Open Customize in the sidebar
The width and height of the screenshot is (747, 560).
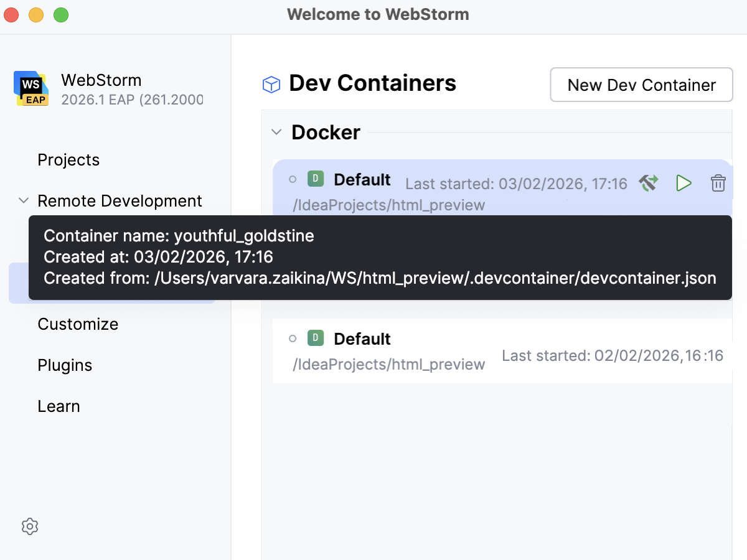click(x=78, y=324)
